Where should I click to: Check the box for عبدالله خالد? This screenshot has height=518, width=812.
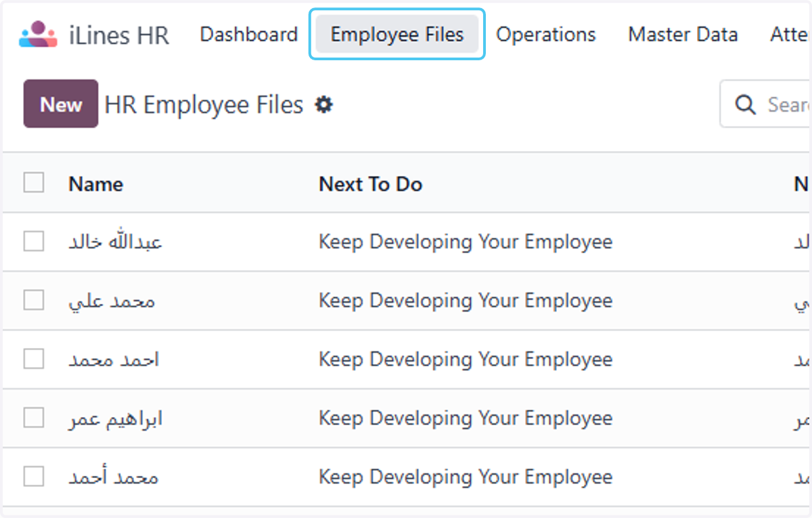click(34, 241)
